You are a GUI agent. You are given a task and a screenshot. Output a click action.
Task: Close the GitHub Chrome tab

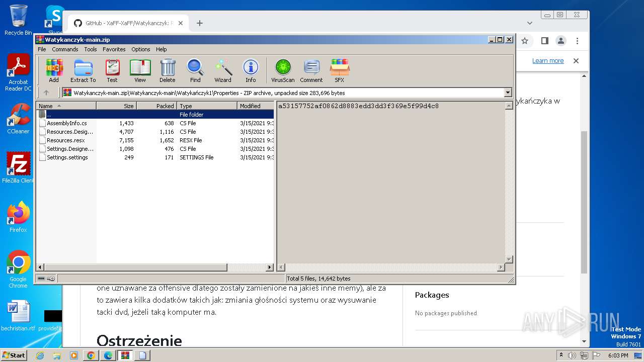181,23
